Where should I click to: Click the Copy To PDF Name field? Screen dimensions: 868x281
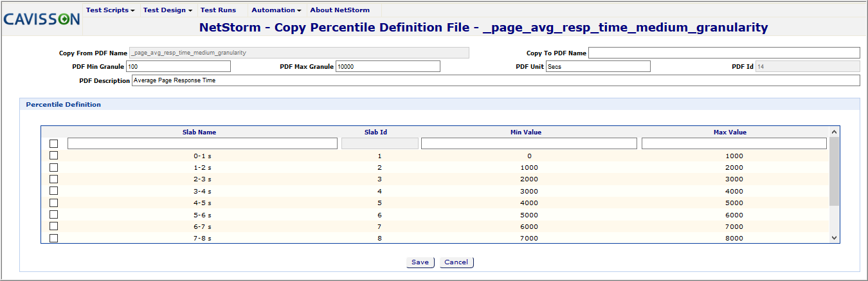(724, 53)
